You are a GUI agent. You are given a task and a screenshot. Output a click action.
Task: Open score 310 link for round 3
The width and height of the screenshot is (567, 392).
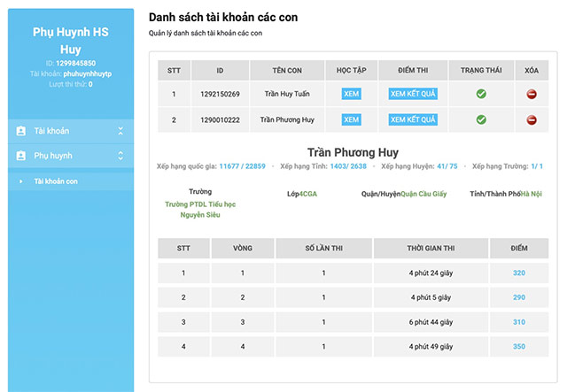tap(518, 322)
